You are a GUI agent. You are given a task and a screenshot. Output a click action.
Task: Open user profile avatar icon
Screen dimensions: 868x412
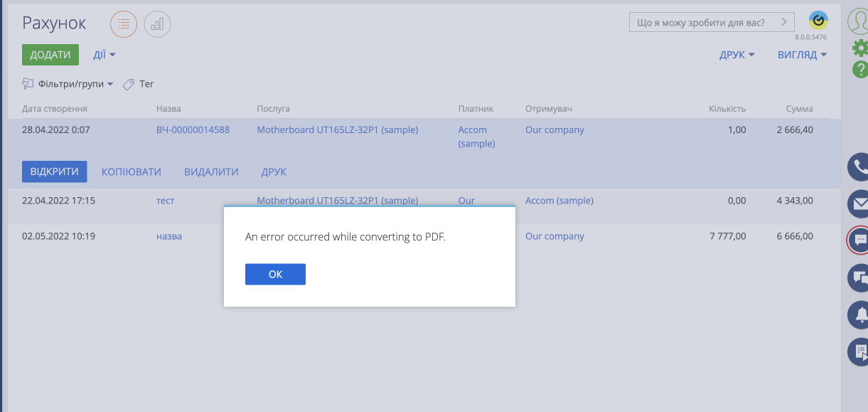coord(858,22)
